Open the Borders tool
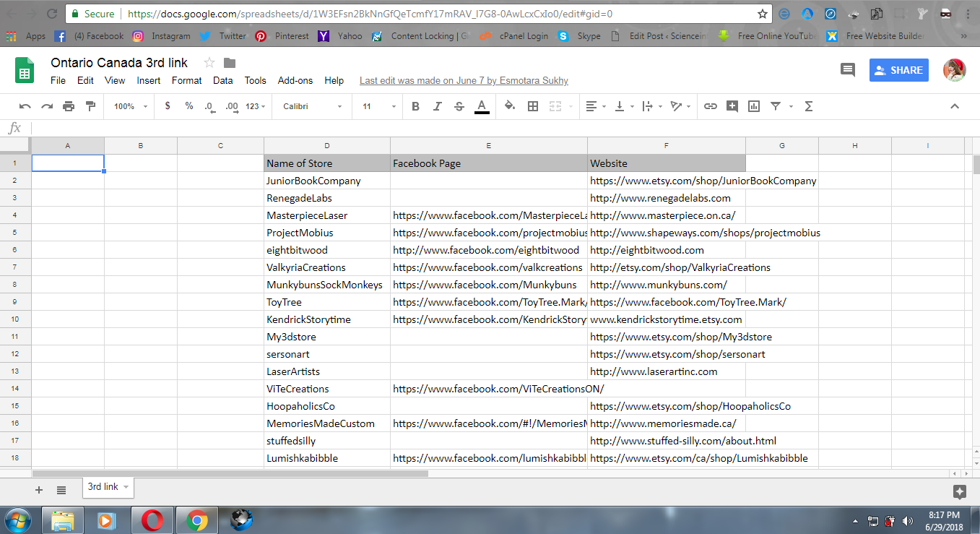The image size is (980, 534). [x=533, y=106]
